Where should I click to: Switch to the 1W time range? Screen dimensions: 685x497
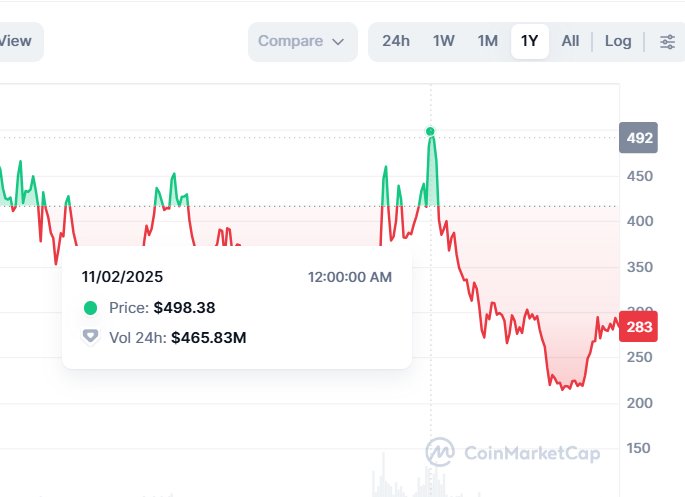tap(443, 41)
